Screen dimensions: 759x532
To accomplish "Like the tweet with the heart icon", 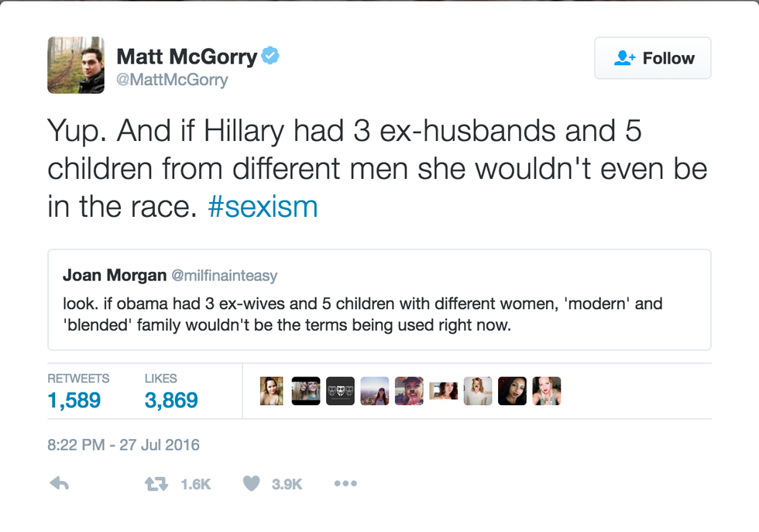I will [x=251, y=483].
